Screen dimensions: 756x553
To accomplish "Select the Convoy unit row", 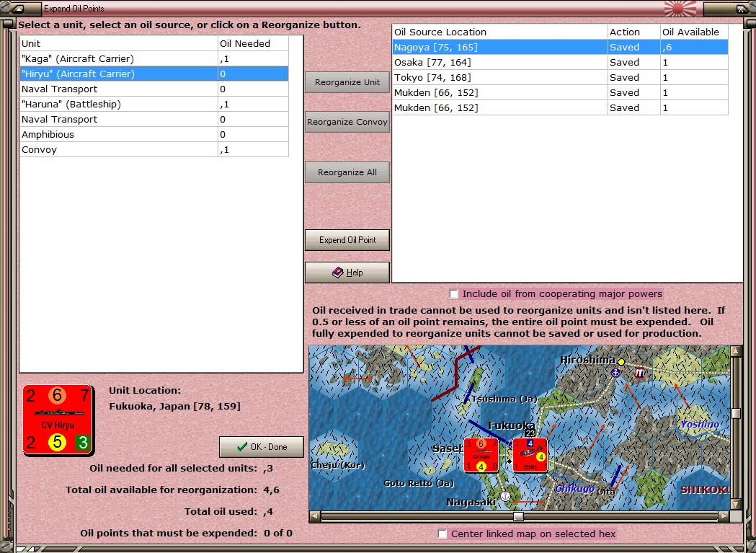I will point(154,149).
